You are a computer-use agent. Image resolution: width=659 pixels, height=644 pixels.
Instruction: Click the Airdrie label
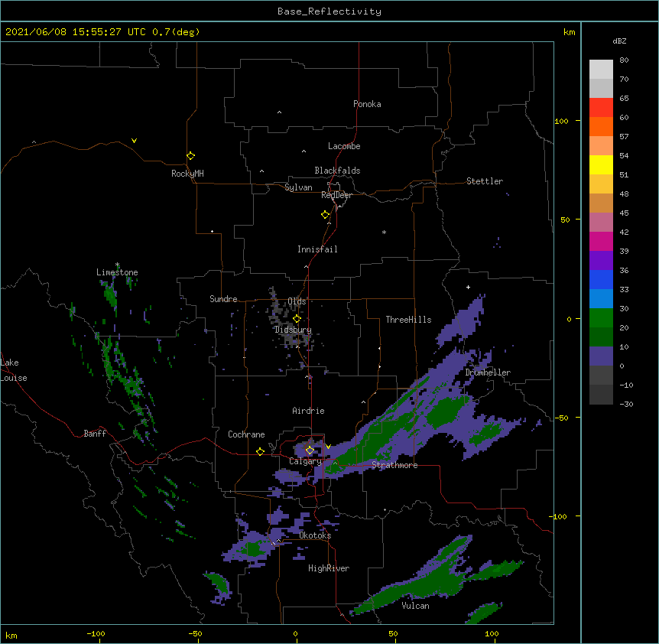coord(309,411)
